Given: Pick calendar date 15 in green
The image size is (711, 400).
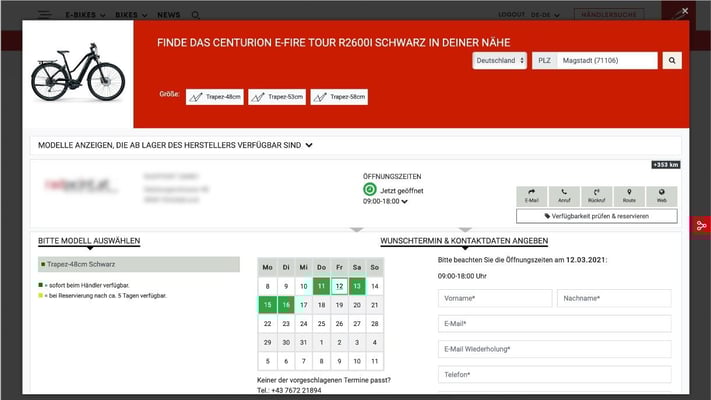Looking at the screenshot, I should [268, 305].
